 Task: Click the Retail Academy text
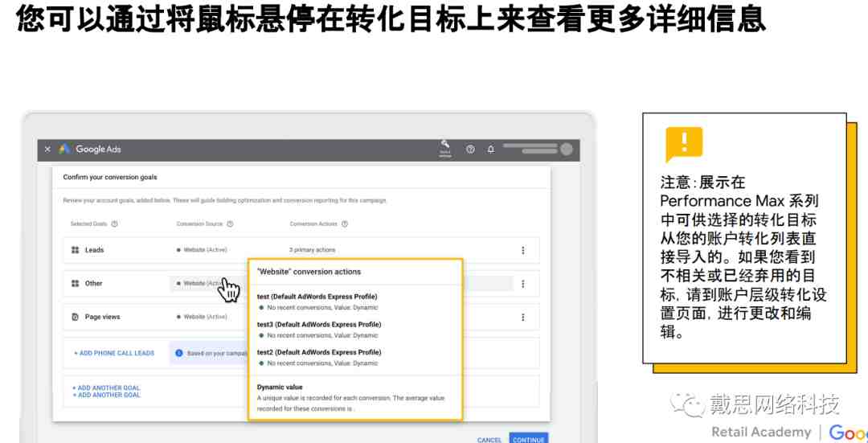(762, 433)
